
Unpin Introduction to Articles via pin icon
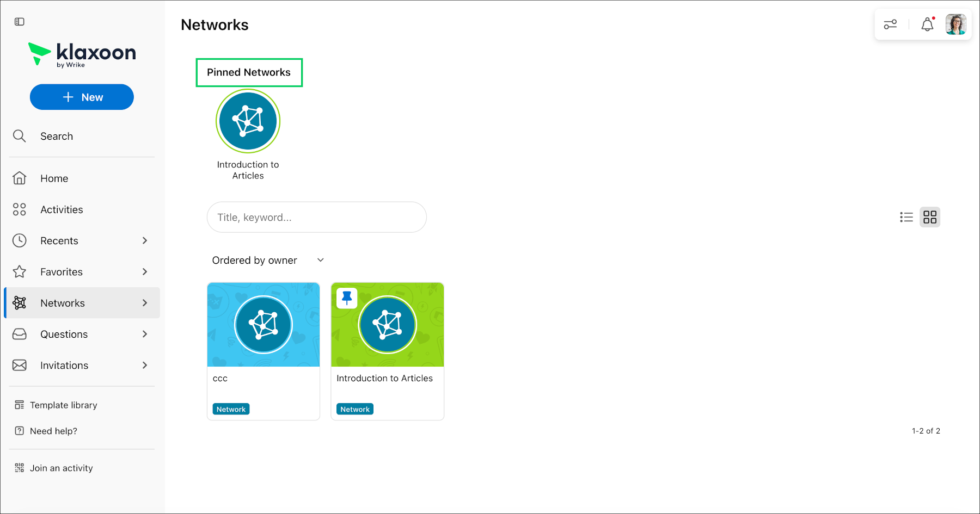pos(347,298)
